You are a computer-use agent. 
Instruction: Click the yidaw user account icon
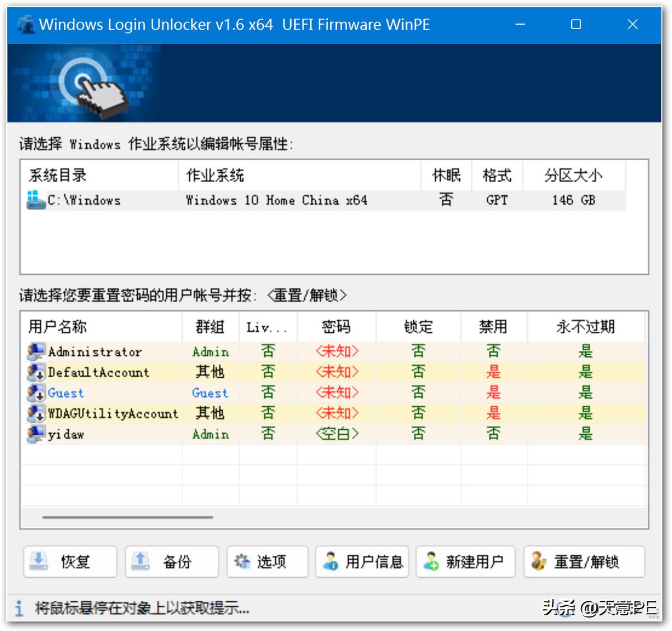pyautogui.click(x=36, y=434)
